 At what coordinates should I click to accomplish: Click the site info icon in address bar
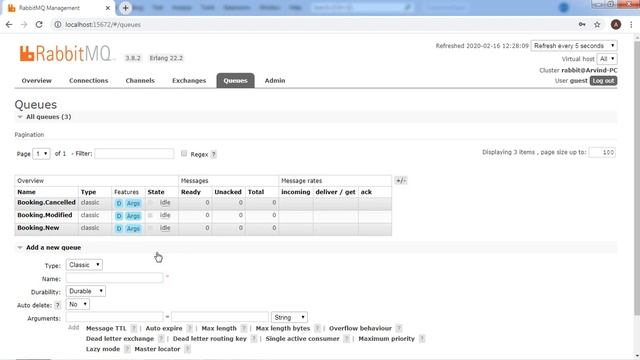pyautogui.click(x=58, y=24)
